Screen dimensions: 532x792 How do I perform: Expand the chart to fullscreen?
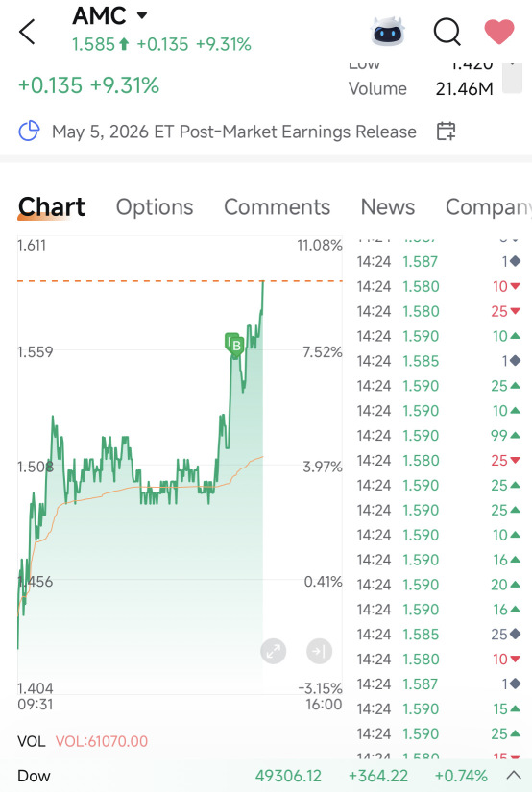click(274, 651)
